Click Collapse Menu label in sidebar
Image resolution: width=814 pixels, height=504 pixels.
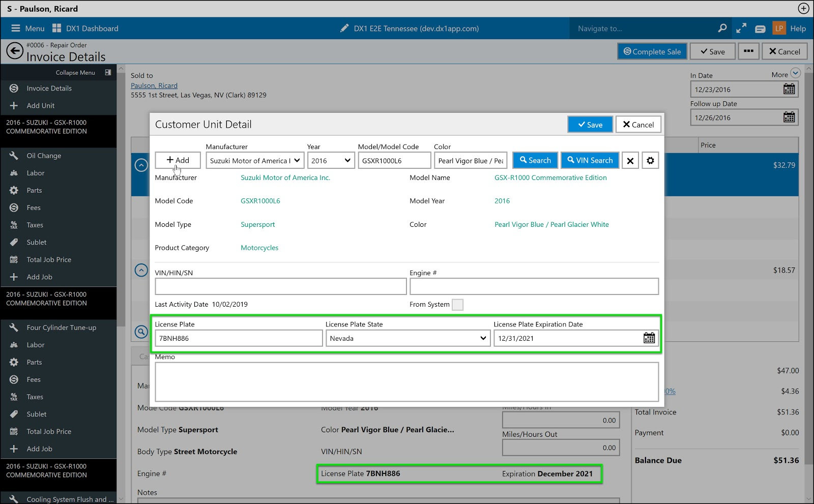tap(75, 73)
